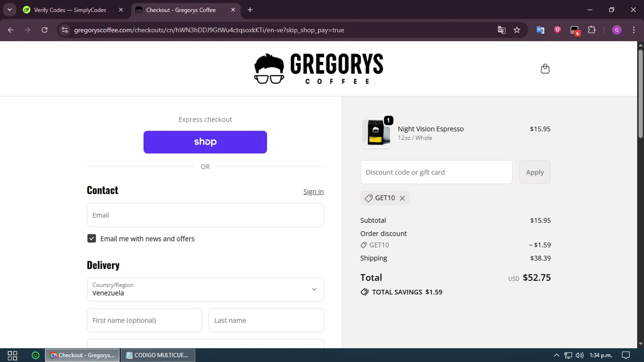Select the Checkout - Gregorys Coffee tab
Screen dimensions: 644x362
pyautogui.click(x=181, y=10)
